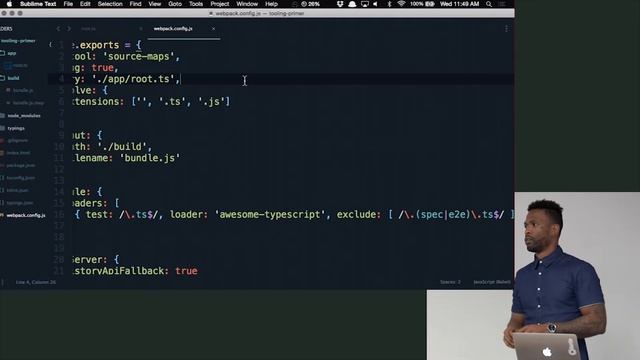
Task: Click the build folder icon in sidebar
Action: [2, 78]
